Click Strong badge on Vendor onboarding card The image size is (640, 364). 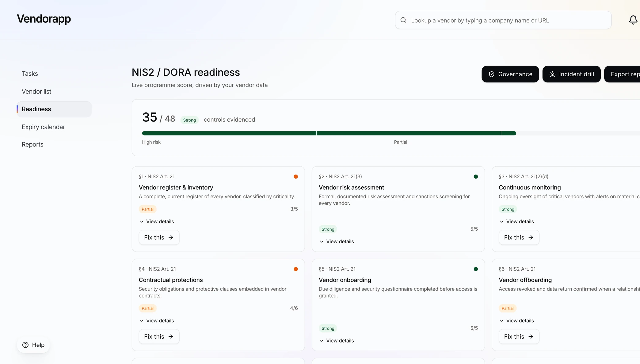328,328
